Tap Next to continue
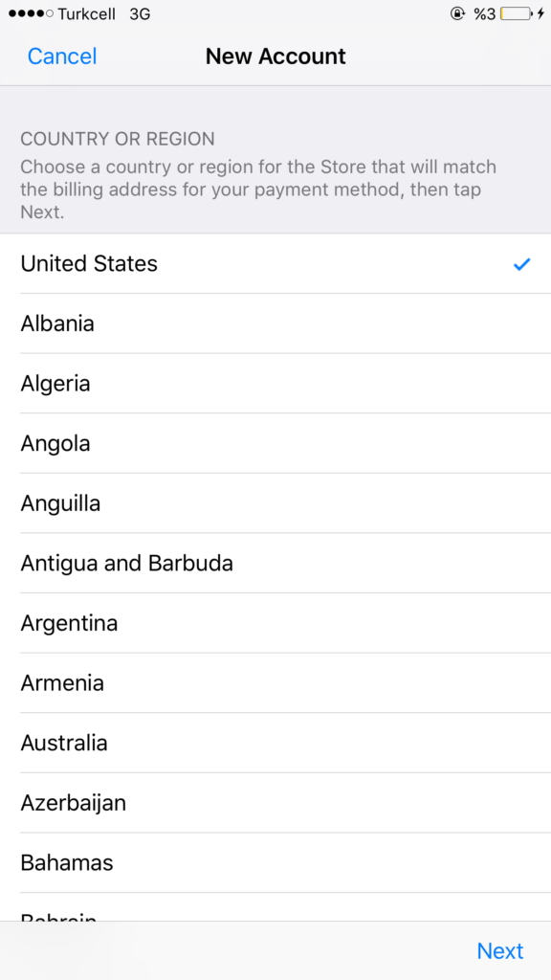This screenshot has width=551, height=980. 499,950
